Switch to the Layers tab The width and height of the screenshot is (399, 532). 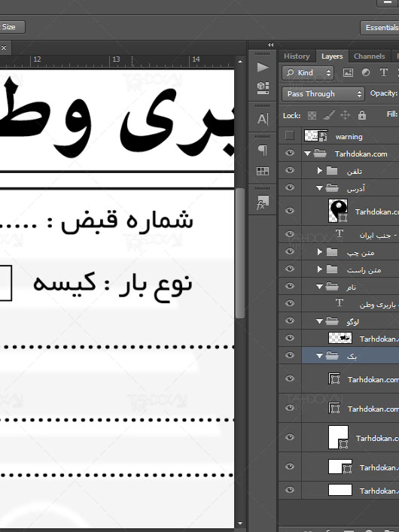[x=332, y=56]
